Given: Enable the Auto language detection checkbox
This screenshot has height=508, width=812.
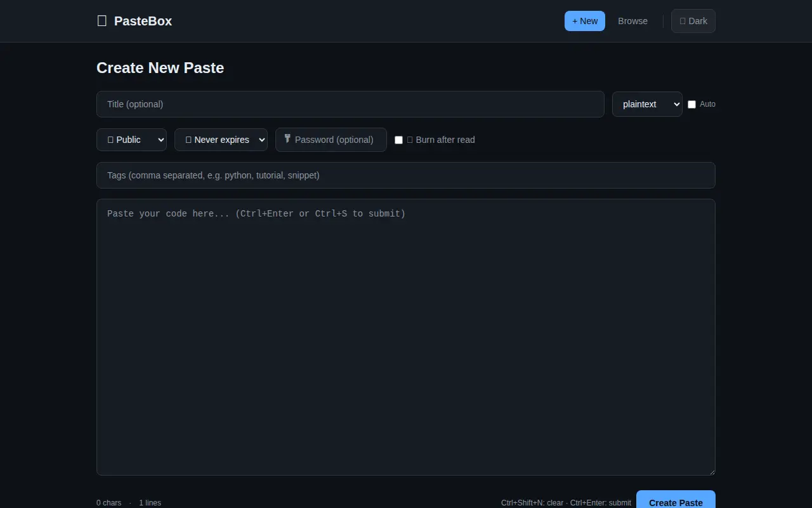Looking at the screenshot, I should click(691, 104).
